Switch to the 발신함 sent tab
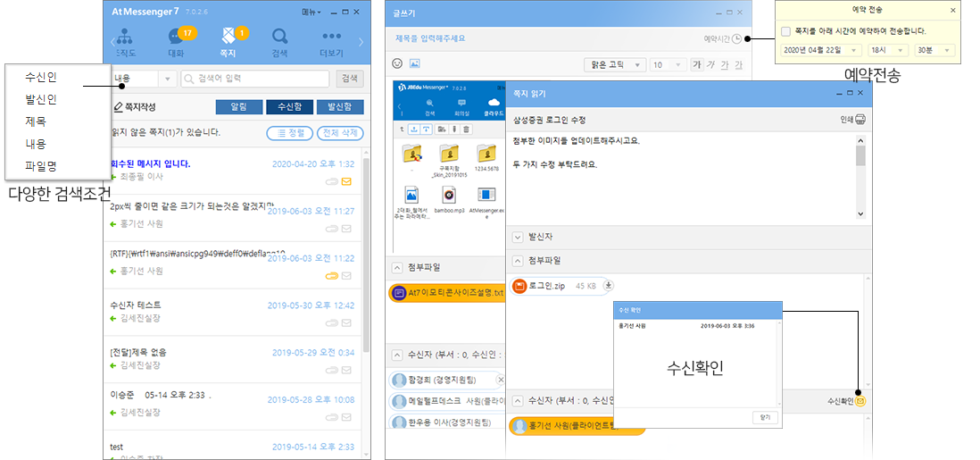Screen dimensions: 980x460 (340, 107)
